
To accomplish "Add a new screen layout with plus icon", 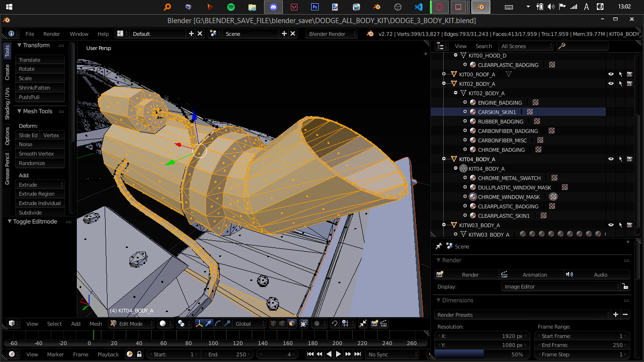I will 191,33.
